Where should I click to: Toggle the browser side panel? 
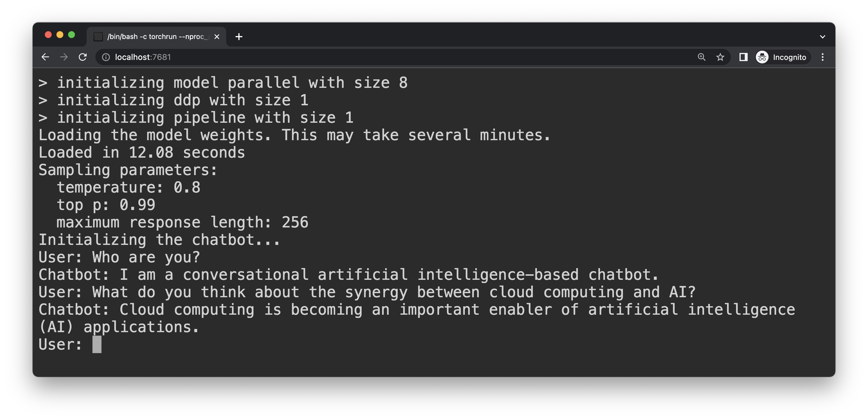coord(743,57)
